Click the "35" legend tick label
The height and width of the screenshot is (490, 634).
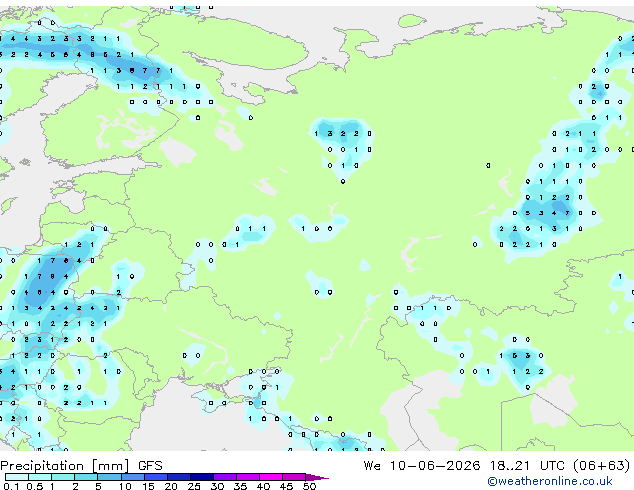pyautogui.click(x=241, y=486)
